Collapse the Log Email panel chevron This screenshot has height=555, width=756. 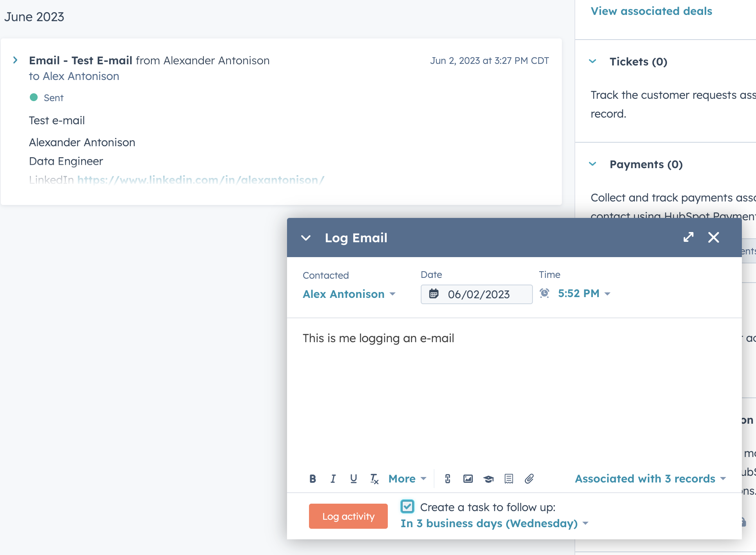click(x=306, y=238)
